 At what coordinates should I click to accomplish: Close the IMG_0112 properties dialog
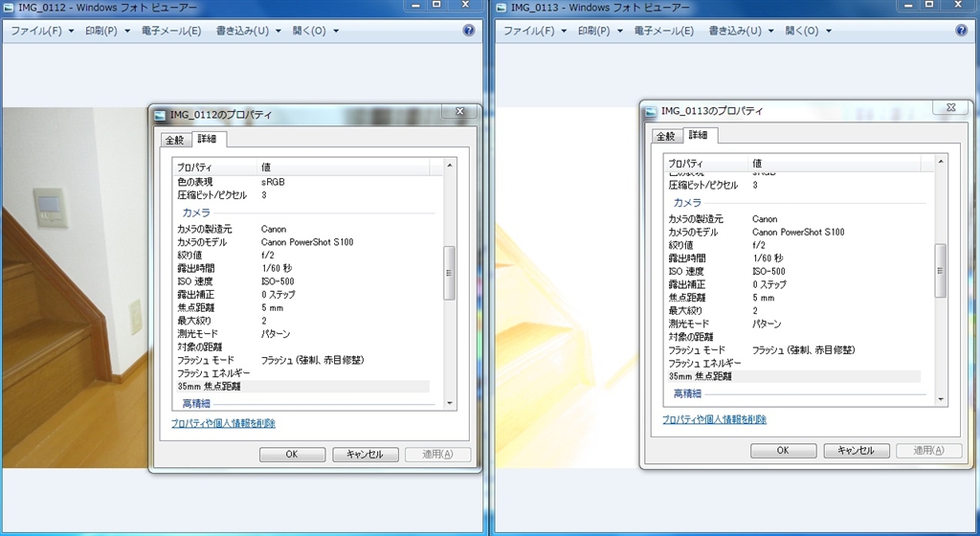pos(460,111)
